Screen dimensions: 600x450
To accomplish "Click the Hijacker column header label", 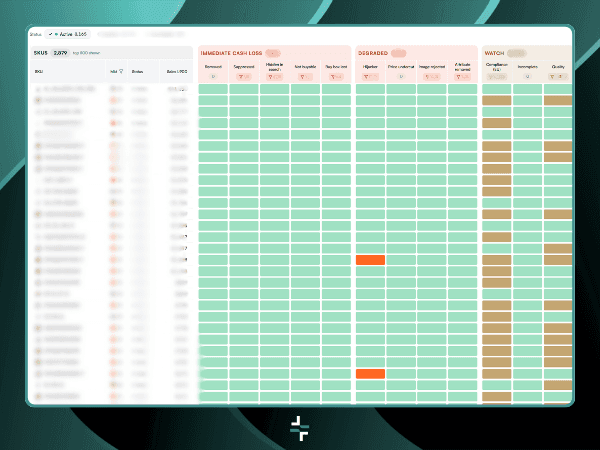I will tap(370, 67).
